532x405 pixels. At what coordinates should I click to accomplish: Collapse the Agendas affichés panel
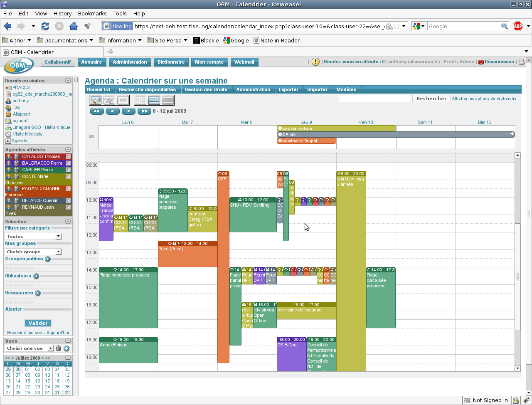68,150
